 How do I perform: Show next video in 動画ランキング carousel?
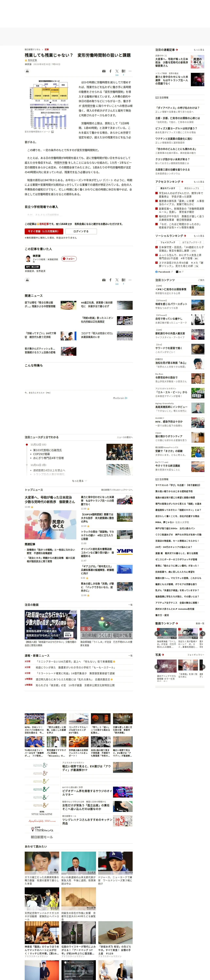(x=203, y=634)
